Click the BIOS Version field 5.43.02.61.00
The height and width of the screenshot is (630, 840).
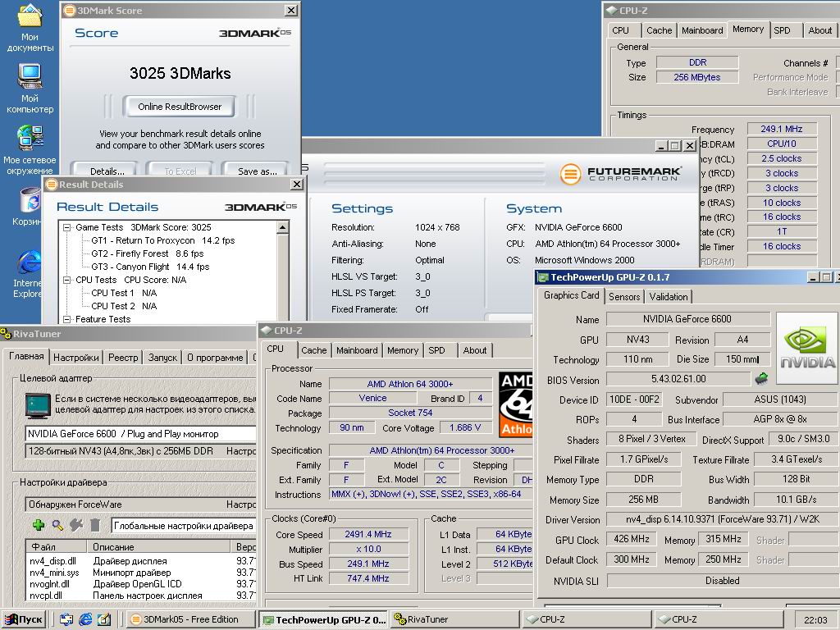pyautogui.click(x=678, y=379)
